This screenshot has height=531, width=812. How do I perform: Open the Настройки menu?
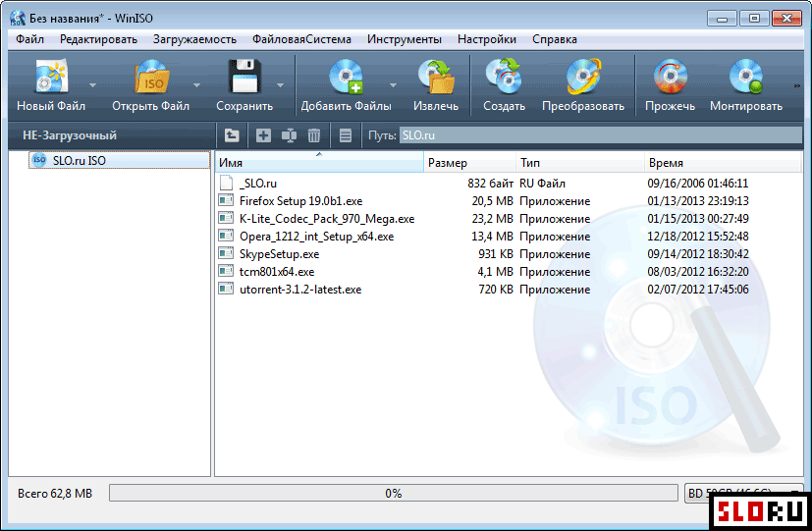(487, 39)
